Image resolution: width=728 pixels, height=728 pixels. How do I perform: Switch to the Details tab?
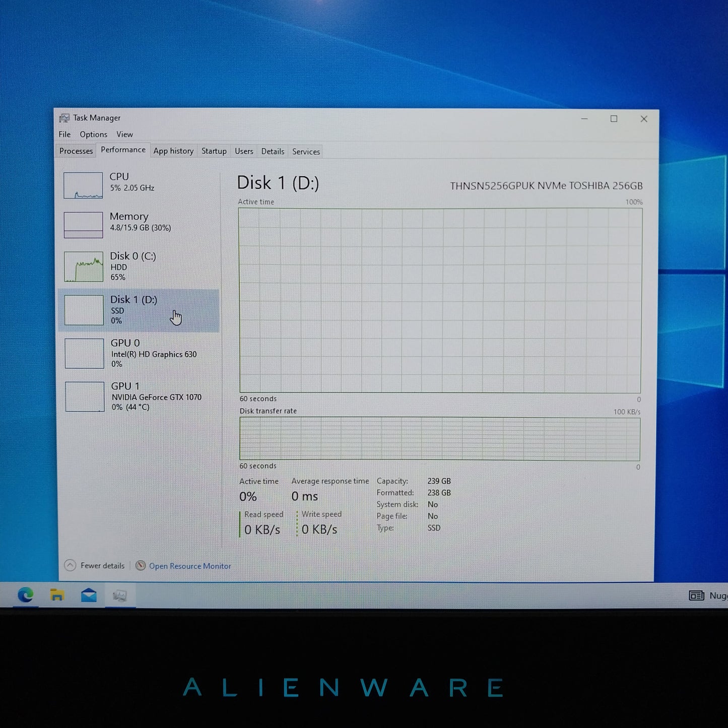[273, 152]
